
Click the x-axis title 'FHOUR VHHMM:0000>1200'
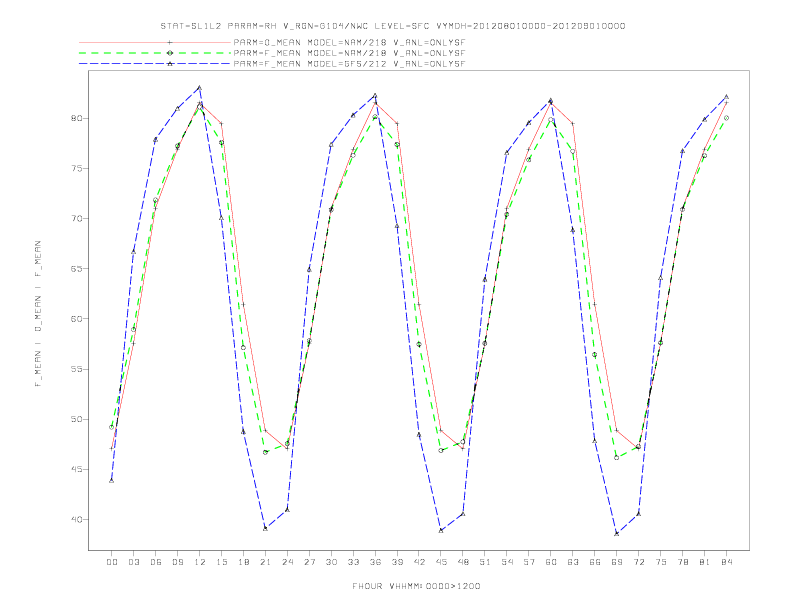416,586
